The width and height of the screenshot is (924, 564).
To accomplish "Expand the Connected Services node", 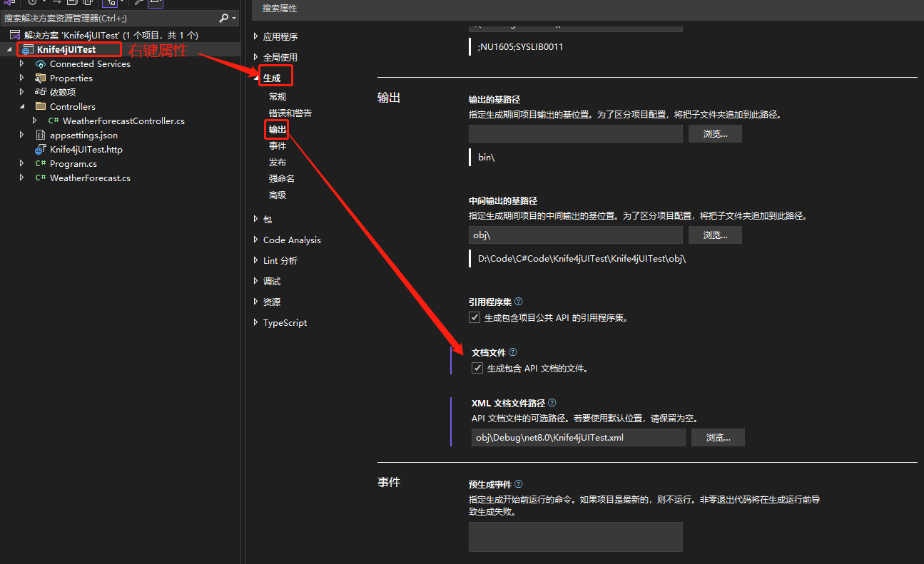I will coord(22,64).
